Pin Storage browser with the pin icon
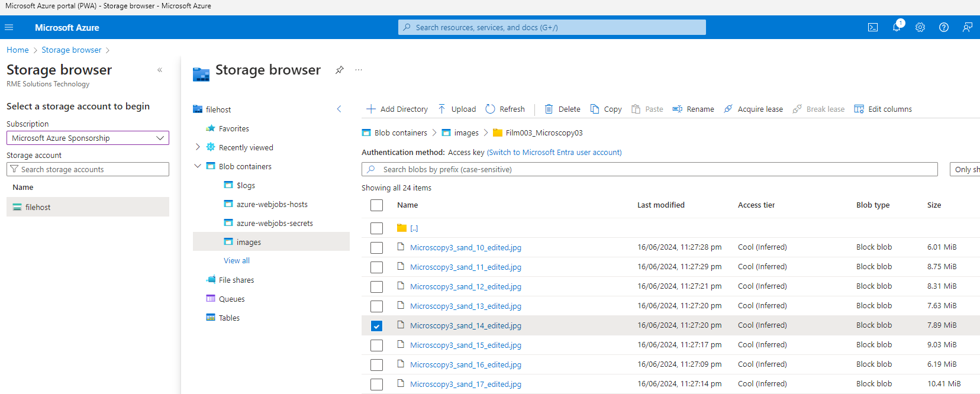This screenshot has height=394, width=980. (x=339, y=70)
